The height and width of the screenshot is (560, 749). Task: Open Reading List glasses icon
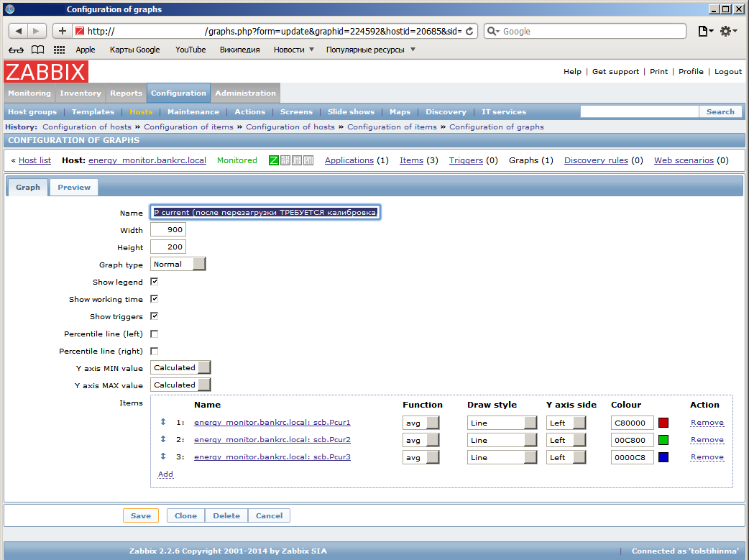[x=17, y=50]
